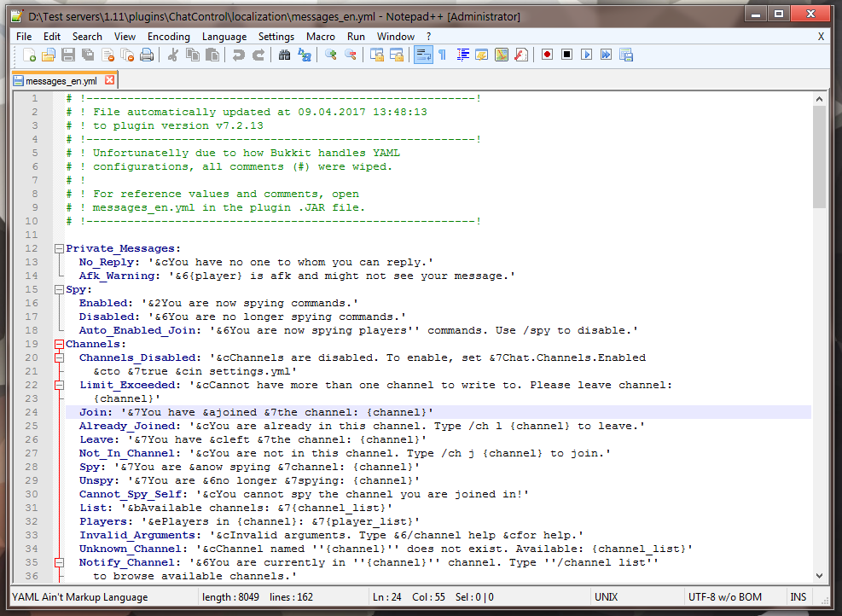Viewport: 842px width, 616px height.
Task: Collapse the Spy section fold on line 15
Action: 59,289
